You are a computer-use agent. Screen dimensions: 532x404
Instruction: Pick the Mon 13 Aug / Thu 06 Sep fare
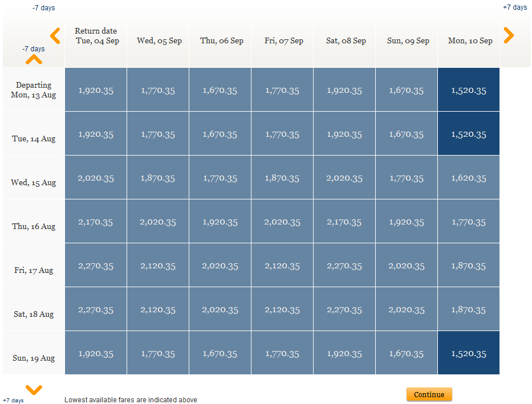click(220, 90)
